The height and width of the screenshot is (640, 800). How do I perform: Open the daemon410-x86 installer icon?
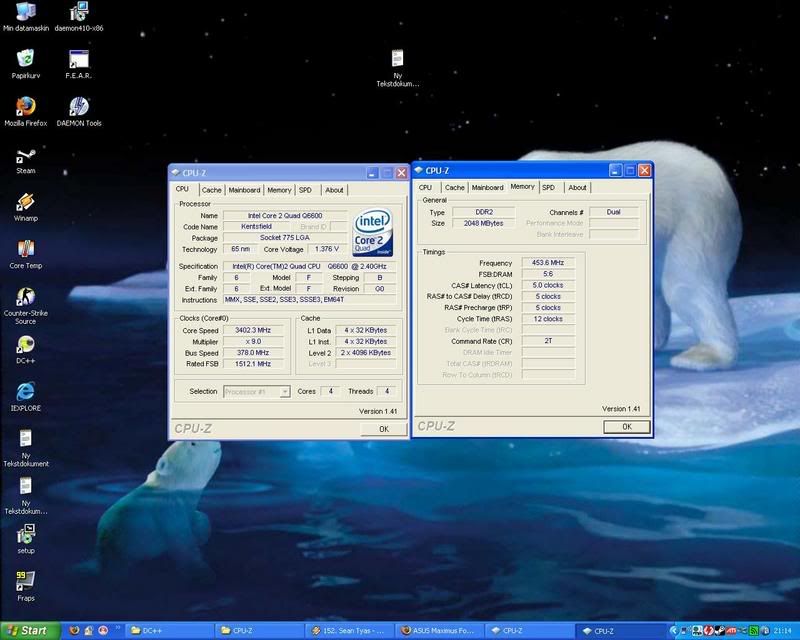tap(79, 17)
